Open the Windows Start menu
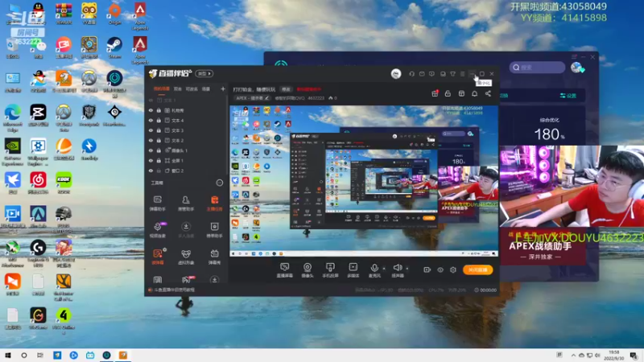644x362 pixels. pyautogui.click(x=8, y=355)
